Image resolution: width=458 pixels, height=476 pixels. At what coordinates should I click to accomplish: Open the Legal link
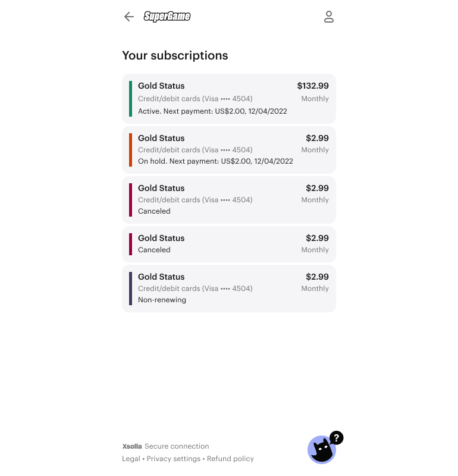(131, 459)
